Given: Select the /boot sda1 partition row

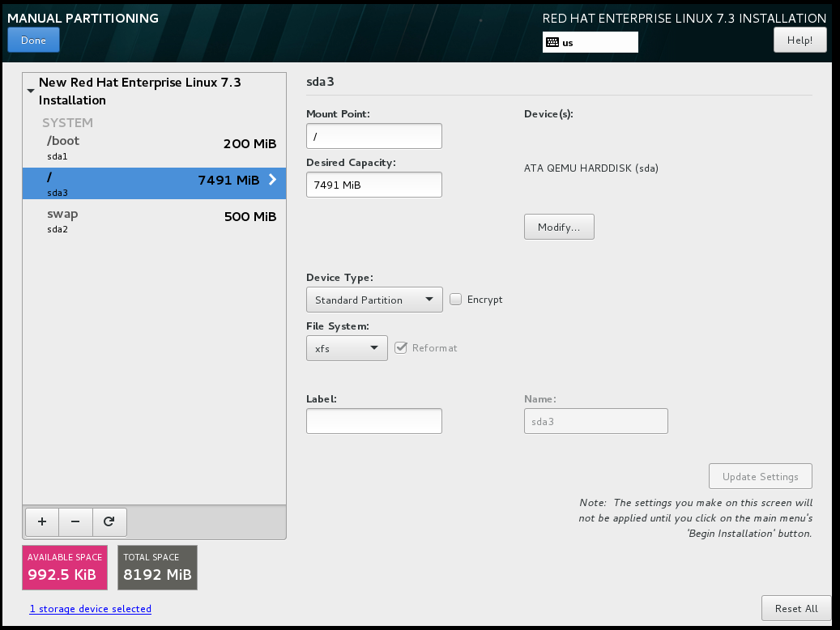Looking at the screenshot, I should pyautogui.click(x=154, y=147).
